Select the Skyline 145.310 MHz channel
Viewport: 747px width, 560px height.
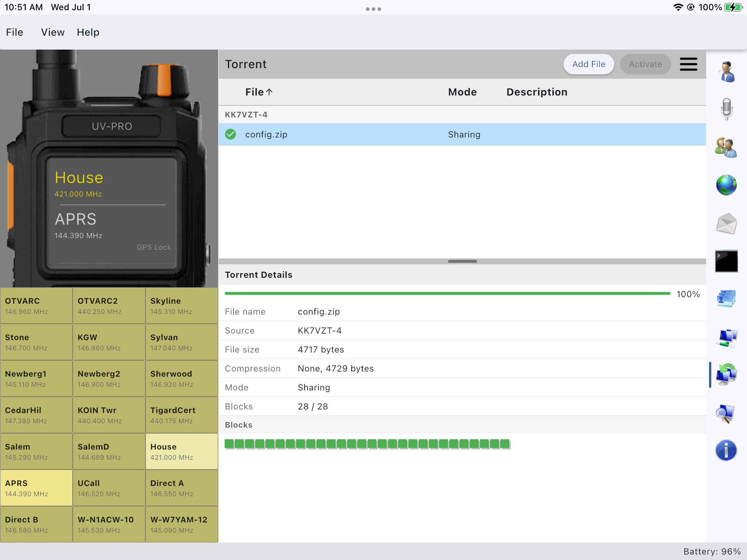point(182,306)
